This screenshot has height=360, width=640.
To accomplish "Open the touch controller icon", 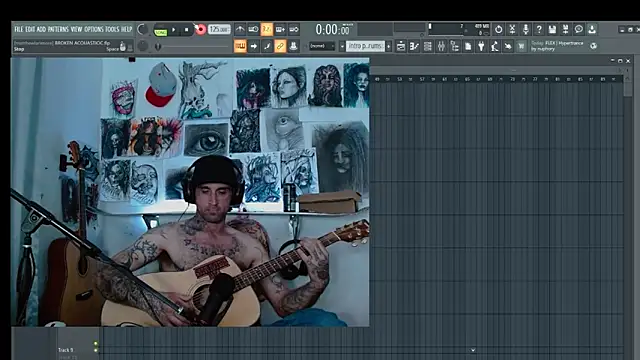I will [508, 47].
